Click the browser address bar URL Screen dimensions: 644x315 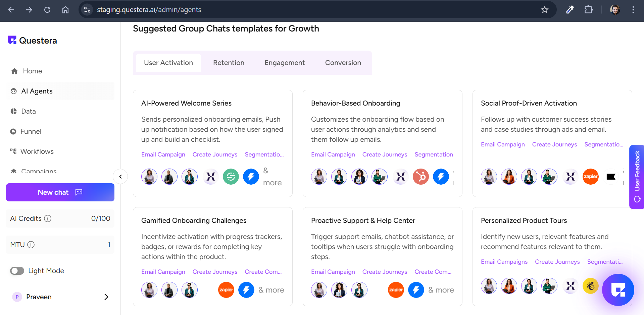[149, 10]
